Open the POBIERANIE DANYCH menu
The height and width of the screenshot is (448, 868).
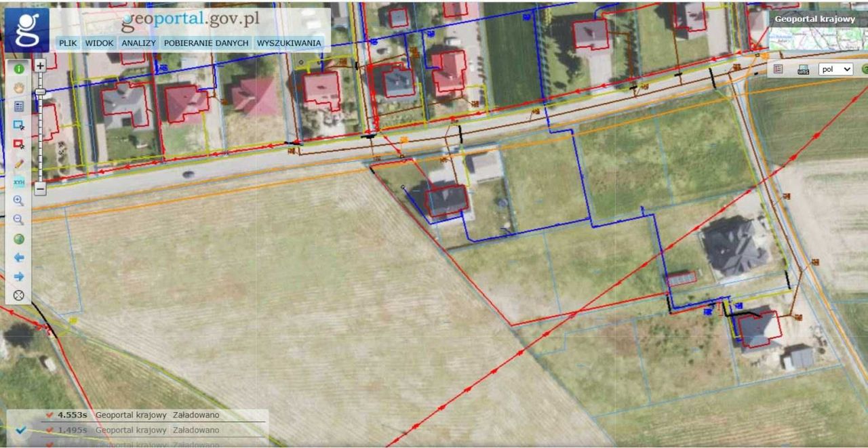(x=206, y=43)
